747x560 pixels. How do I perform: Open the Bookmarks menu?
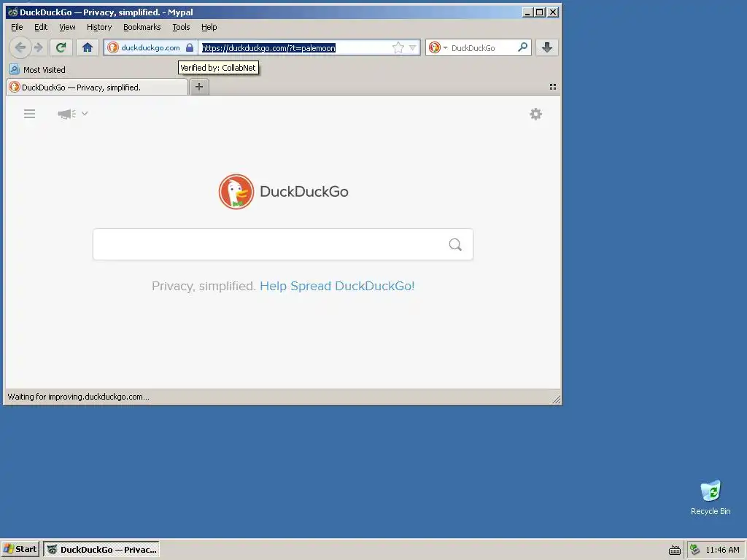[x=142, y=27]
